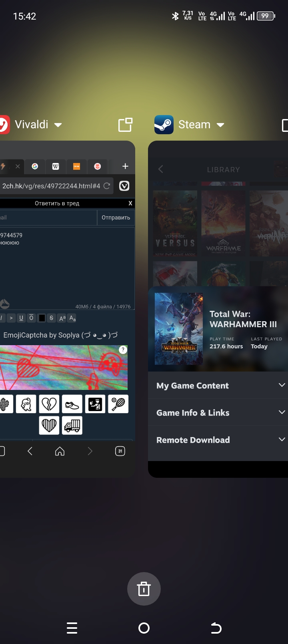
Task: Open the Vivaldi menu button
Action: click(x=124, y=186)
